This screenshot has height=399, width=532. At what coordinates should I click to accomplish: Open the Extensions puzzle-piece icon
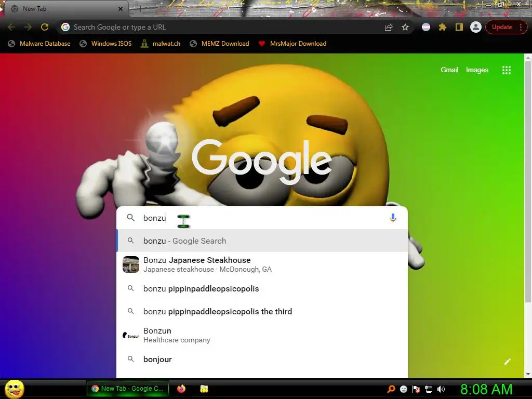(x=443, y=27)
